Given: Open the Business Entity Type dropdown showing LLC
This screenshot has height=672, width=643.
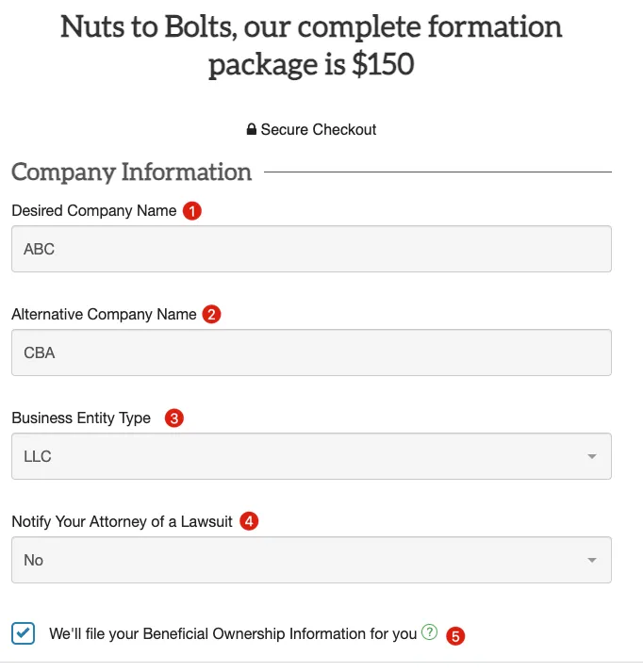Looking at the screenshot, I should click(311, 456).
